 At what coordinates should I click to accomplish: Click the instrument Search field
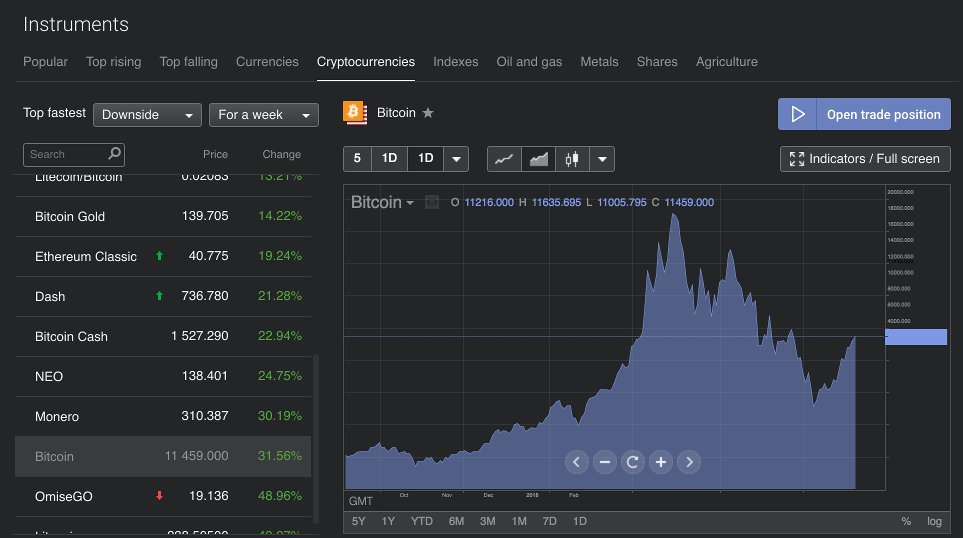[x=67, y=155]
